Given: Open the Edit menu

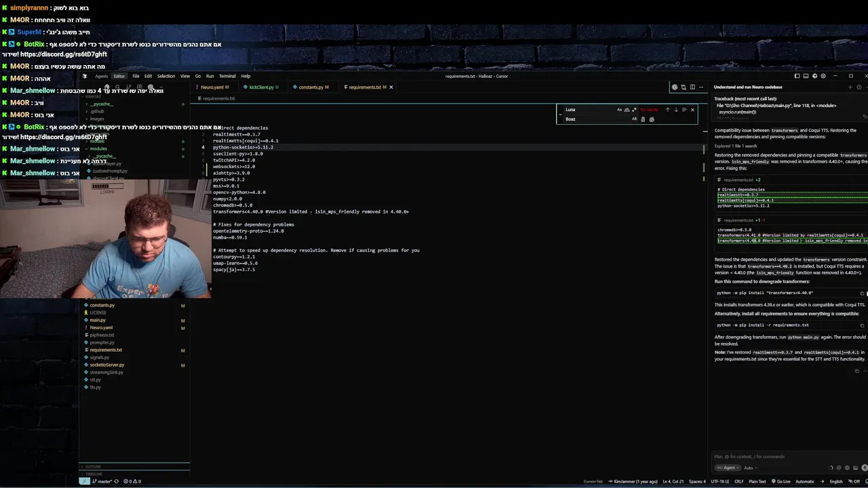Looking at the screenshot, I should [x=148, y=76].
